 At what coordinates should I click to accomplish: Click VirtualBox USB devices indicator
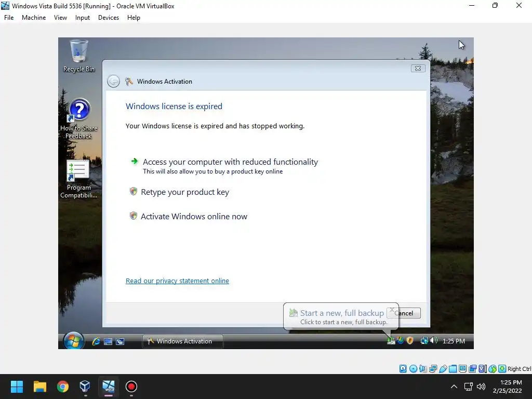pos(443,369)
